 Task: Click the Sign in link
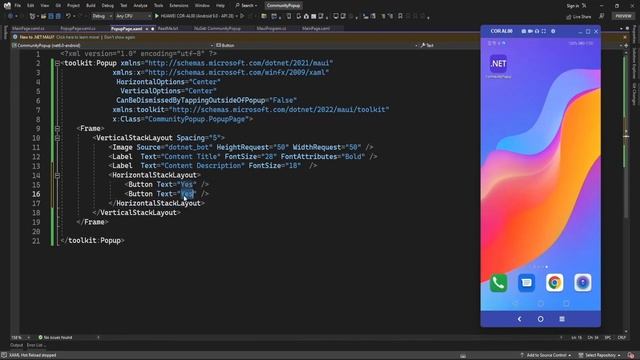(x=573, y=6)
